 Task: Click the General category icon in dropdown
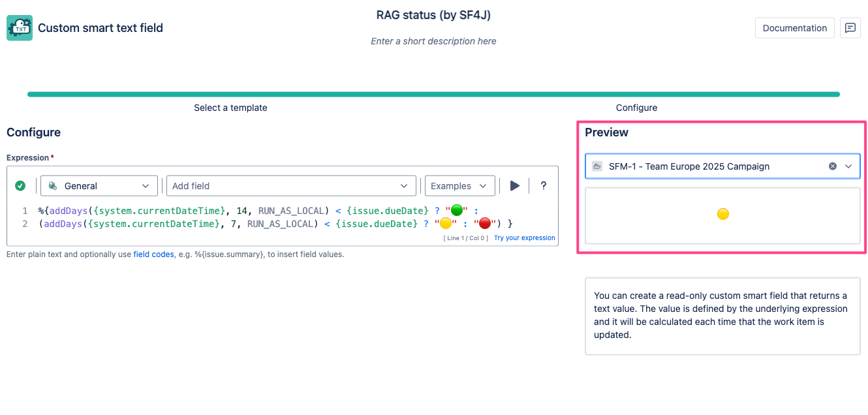coord(53,186)
